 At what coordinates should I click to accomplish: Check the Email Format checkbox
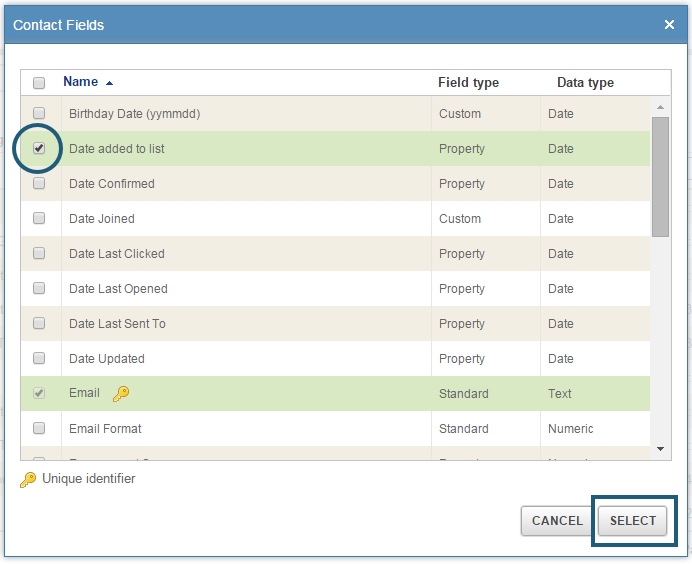click(x=39, y=429)
